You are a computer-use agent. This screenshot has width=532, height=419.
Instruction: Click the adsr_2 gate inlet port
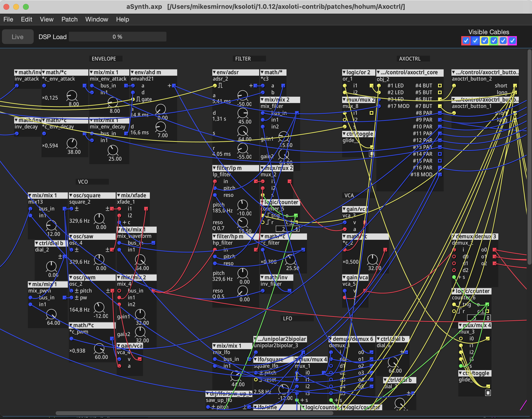[x=215, y=86]
